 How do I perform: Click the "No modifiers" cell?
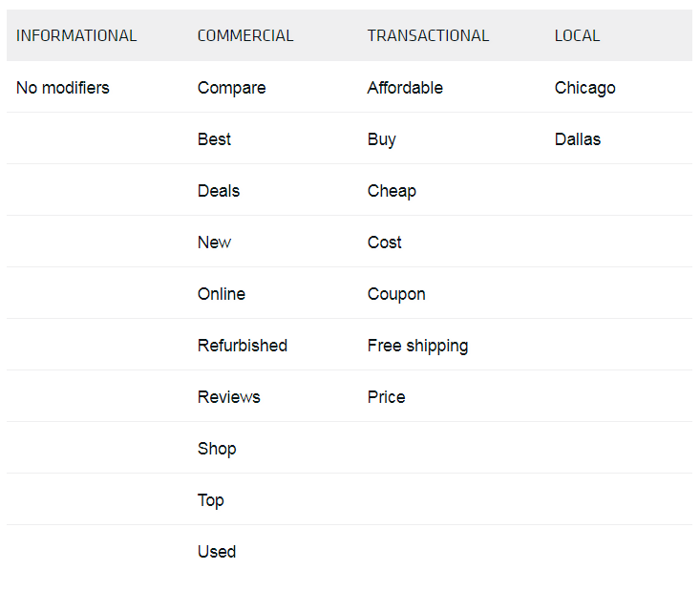[63, 88]
